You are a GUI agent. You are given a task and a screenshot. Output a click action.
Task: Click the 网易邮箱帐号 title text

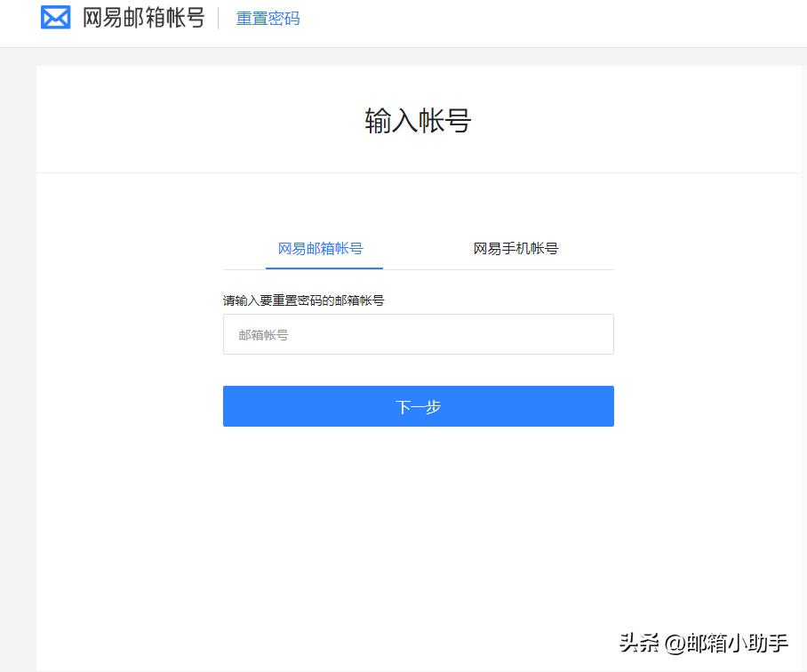pyautogui.click(x=142, y=16)
